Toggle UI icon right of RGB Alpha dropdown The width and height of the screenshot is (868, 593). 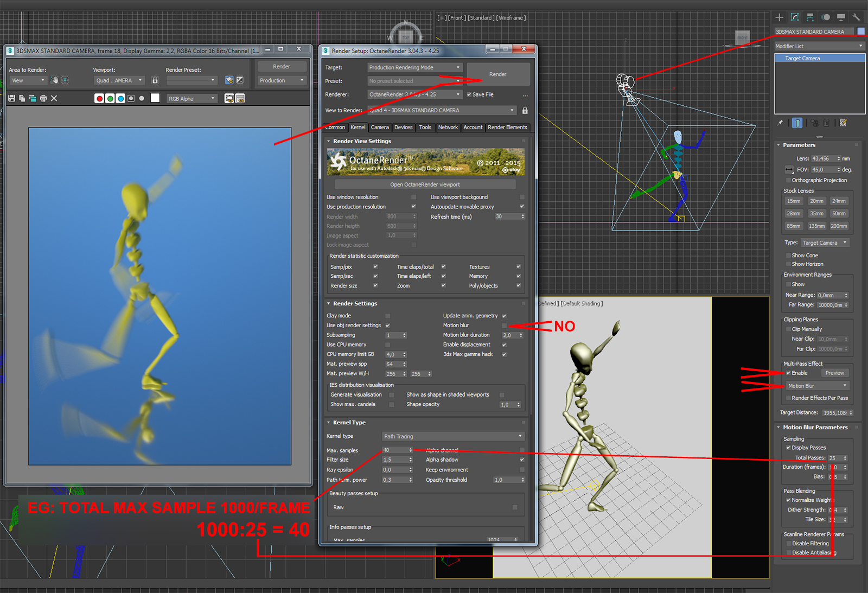point(240,98)
